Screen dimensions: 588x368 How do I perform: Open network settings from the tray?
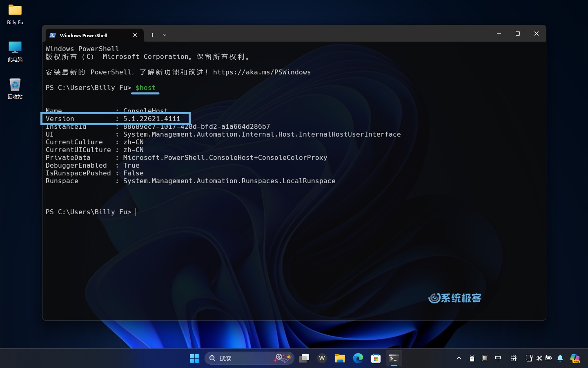click(x=529, y=359)
